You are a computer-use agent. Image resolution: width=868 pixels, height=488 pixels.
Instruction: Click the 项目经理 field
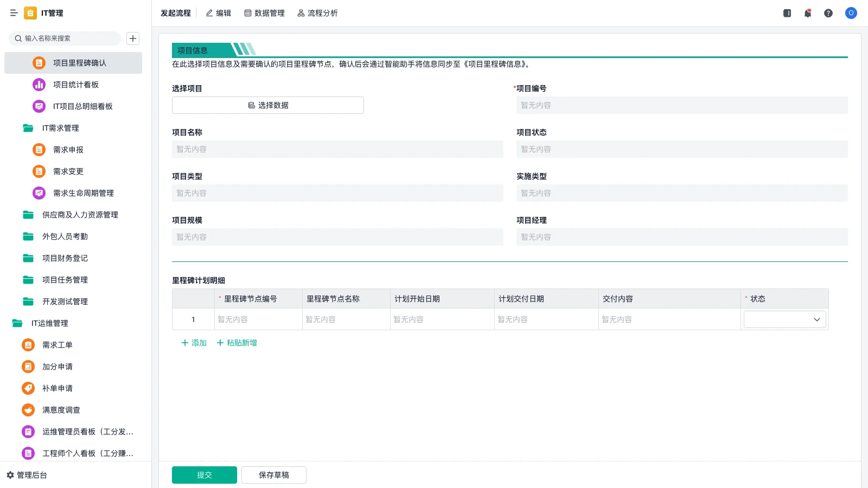(682, 237)
